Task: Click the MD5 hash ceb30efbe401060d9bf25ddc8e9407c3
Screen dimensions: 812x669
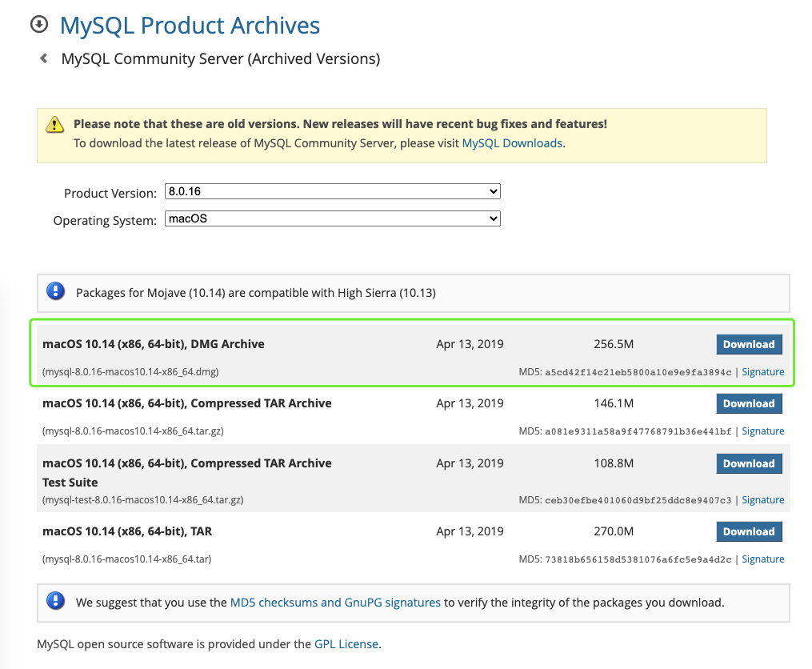Action: point(638,500)
